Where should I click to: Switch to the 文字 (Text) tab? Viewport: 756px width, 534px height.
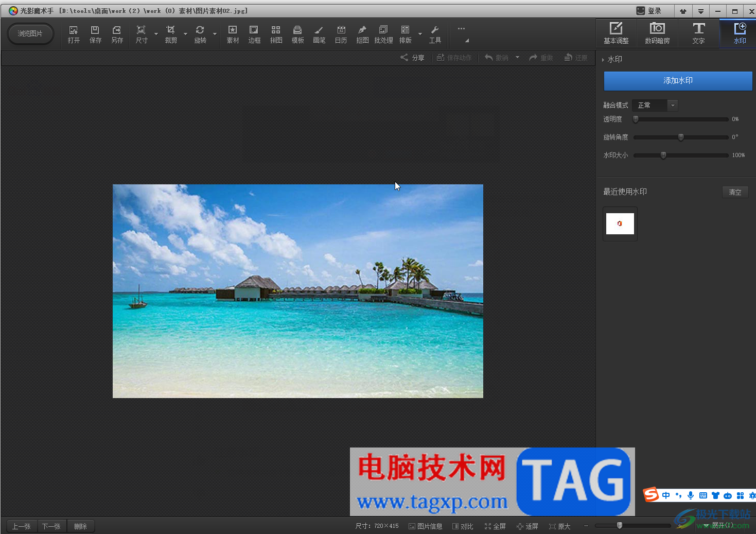click(698, 33)
